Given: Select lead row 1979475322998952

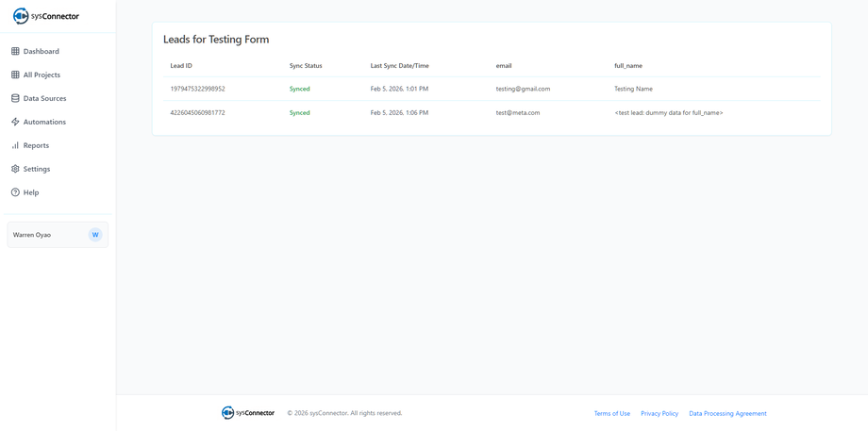Looking at the screenshot, I should coord(197,89).
